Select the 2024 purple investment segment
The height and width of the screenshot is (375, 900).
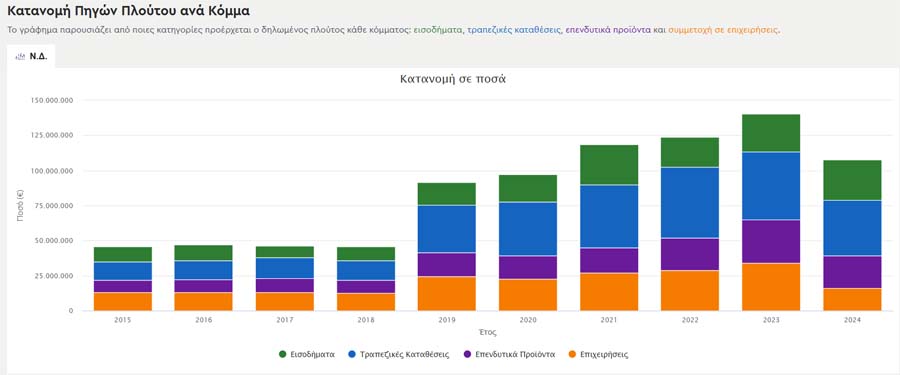pos(852,272)
